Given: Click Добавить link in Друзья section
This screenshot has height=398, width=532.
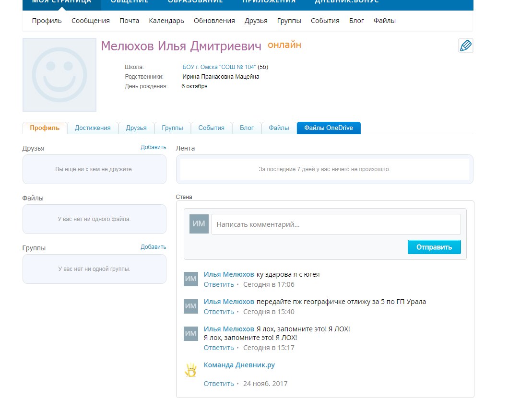Looking at the screenshot, I should point(153,147).
